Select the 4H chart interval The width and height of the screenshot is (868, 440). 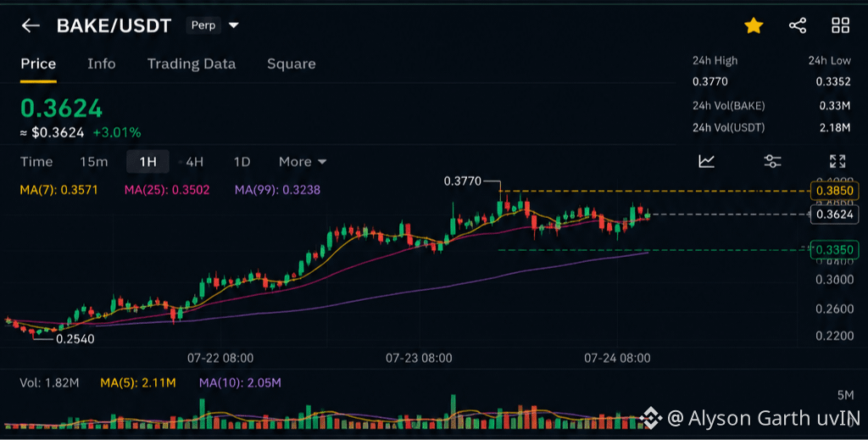pyautogui.click(x=194, y=162)
